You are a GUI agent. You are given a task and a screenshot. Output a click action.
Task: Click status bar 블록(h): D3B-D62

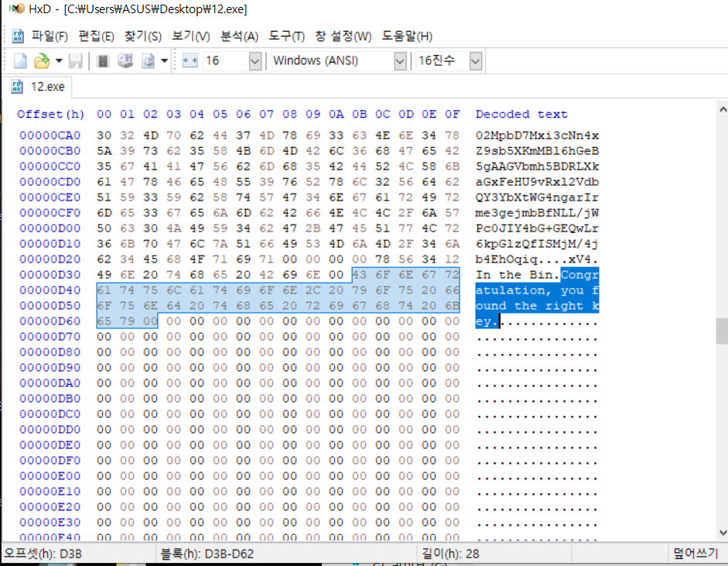(207, 554)
